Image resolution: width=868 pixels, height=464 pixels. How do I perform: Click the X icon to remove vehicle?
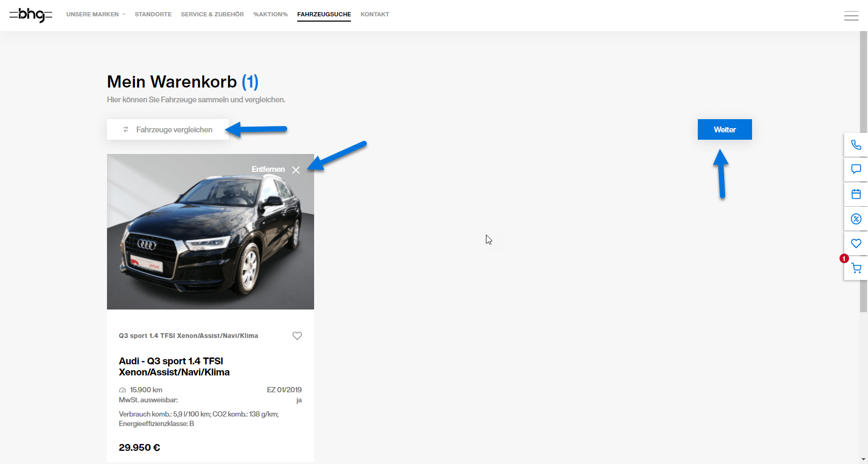point(296,170)
